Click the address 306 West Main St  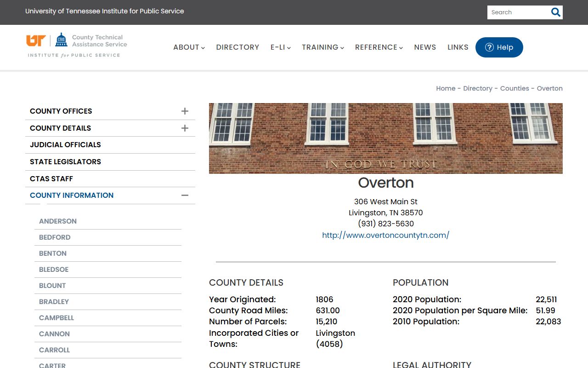386,202
